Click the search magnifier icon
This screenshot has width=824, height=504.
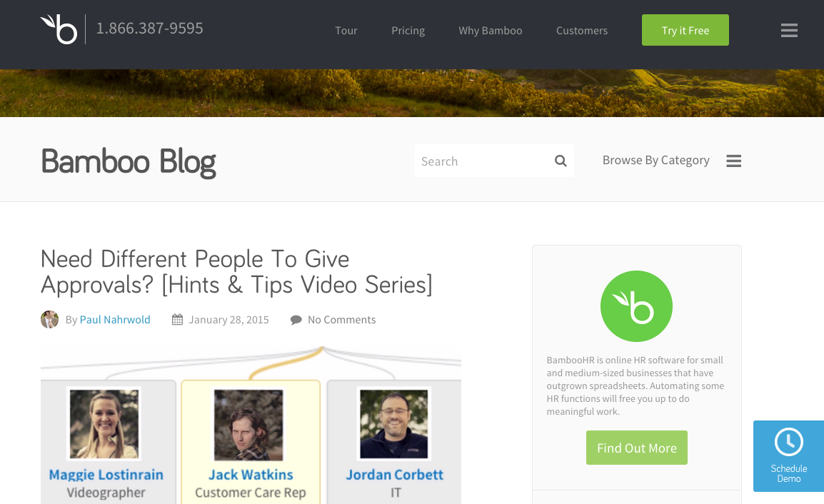point(561,161)
